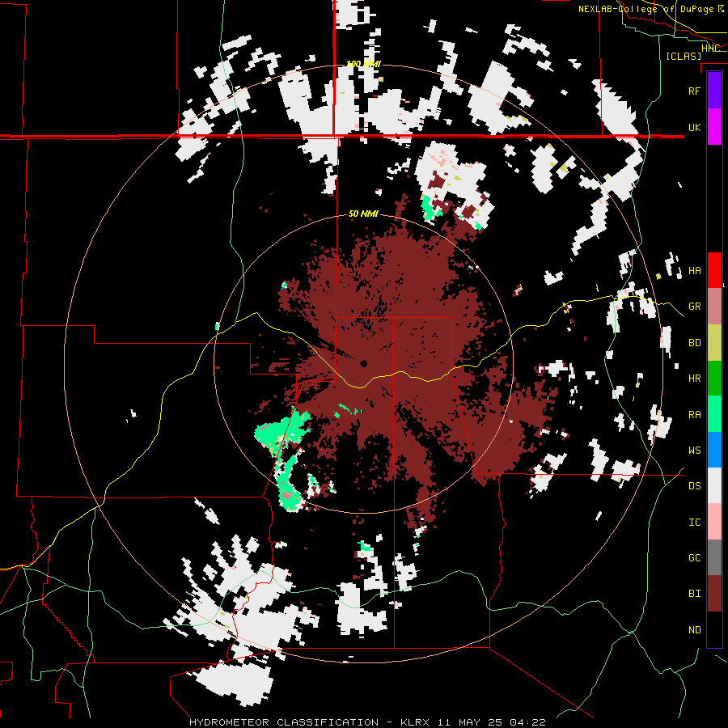Select the 'RA' legend label
Screen dimensions: 728x728
click(x=694, y=415)
